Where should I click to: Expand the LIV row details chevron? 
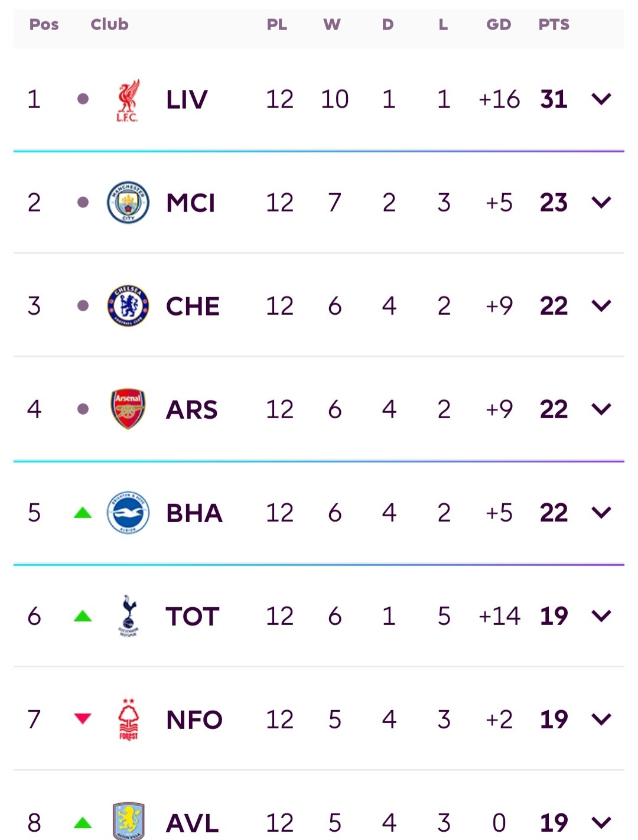(601, 99)
